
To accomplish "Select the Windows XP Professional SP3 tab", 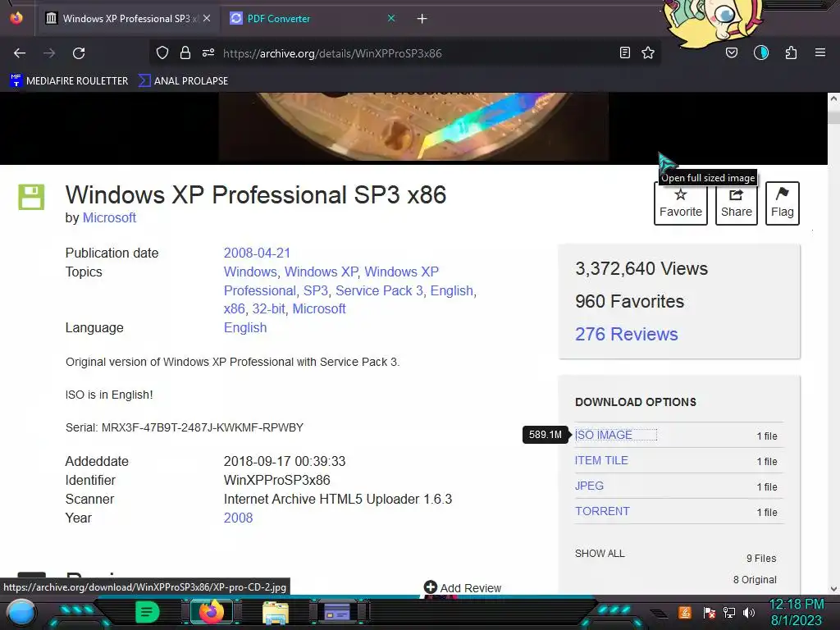I will (127, 19).
